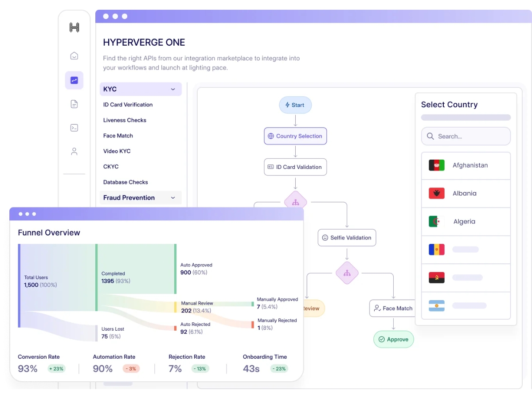Click the Manually Rejected 1 (8%) label
532x399 pixels.
point(277,324)
